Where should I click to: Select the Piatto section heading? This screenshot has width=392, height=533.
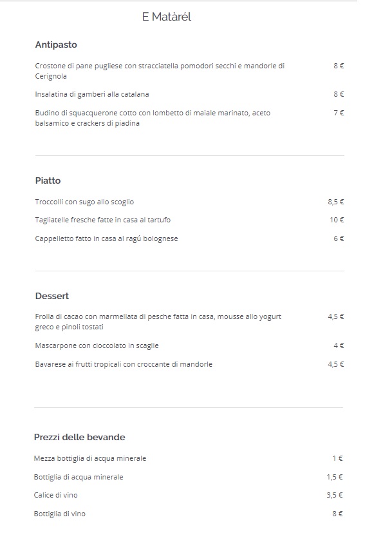(x=48, y=180)
